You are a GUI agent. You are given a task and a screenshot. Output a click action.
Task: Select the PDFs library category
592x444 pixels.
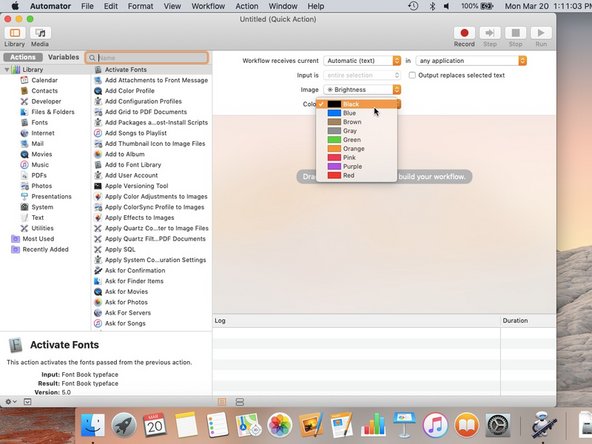point(39,175)
